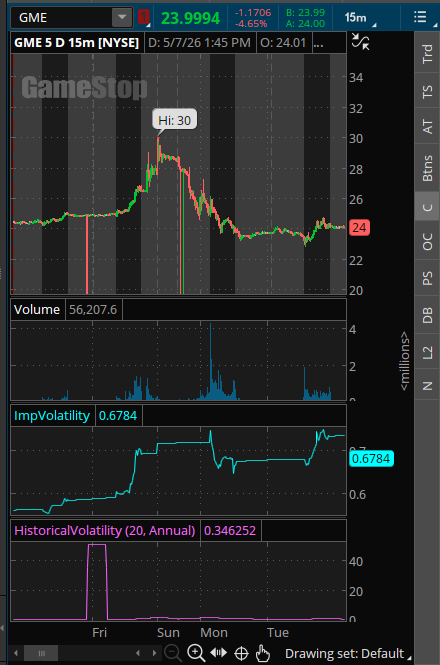
Task: Open the TS sidebar tab
Action: 427,91
